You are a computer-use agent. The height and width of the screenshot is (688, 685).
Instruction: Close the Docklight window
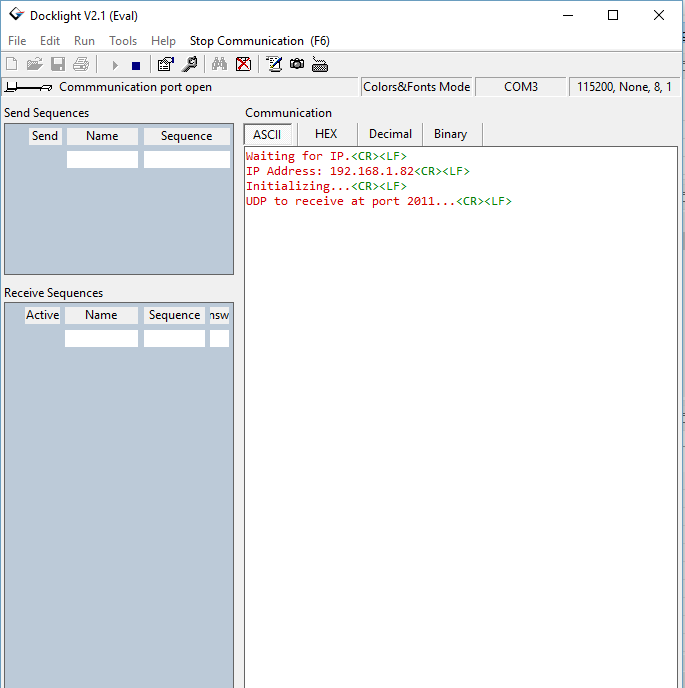[x=659, y=15]
